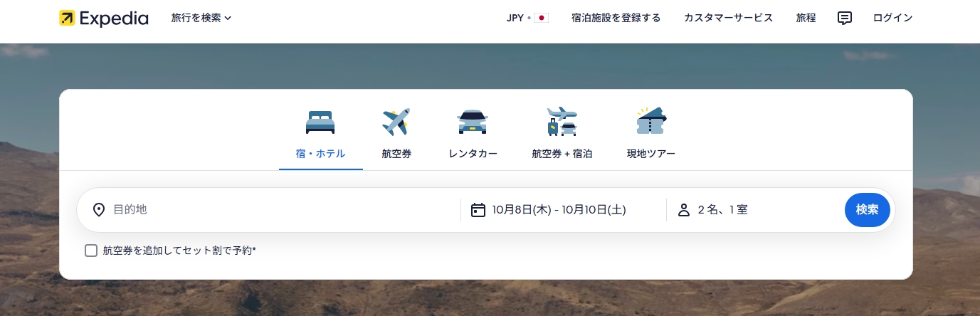Open the date picker 10月8日(木) - 10月10日(土)

(563, 210)
